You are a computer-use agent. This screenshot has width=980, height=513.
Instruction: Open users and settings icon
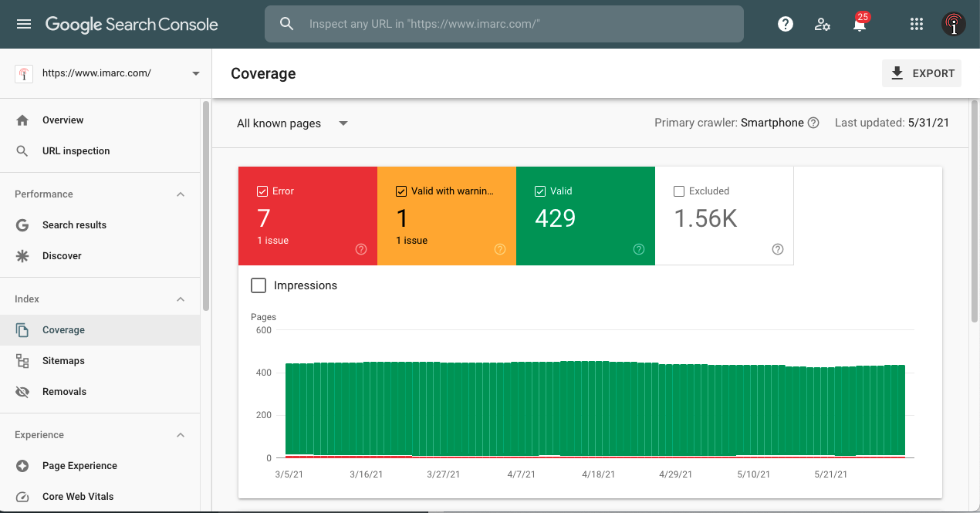coord(823,24)
